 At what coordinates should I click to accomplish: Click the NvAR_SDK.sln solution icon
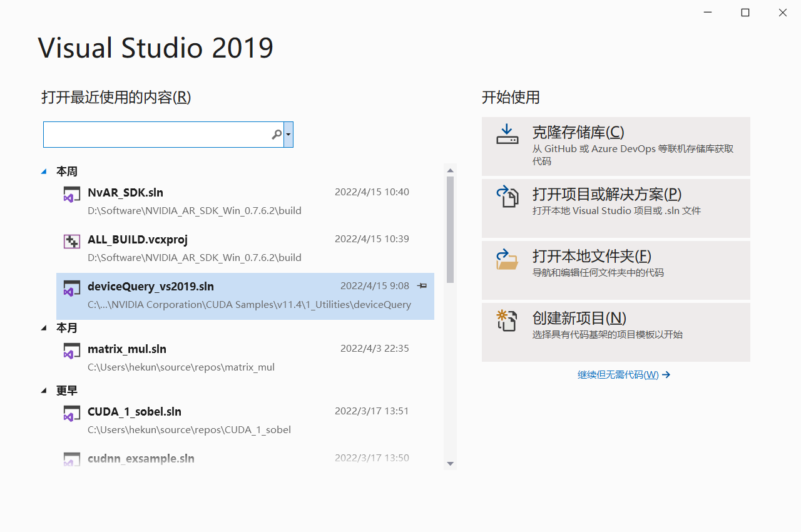coord(71,194)
